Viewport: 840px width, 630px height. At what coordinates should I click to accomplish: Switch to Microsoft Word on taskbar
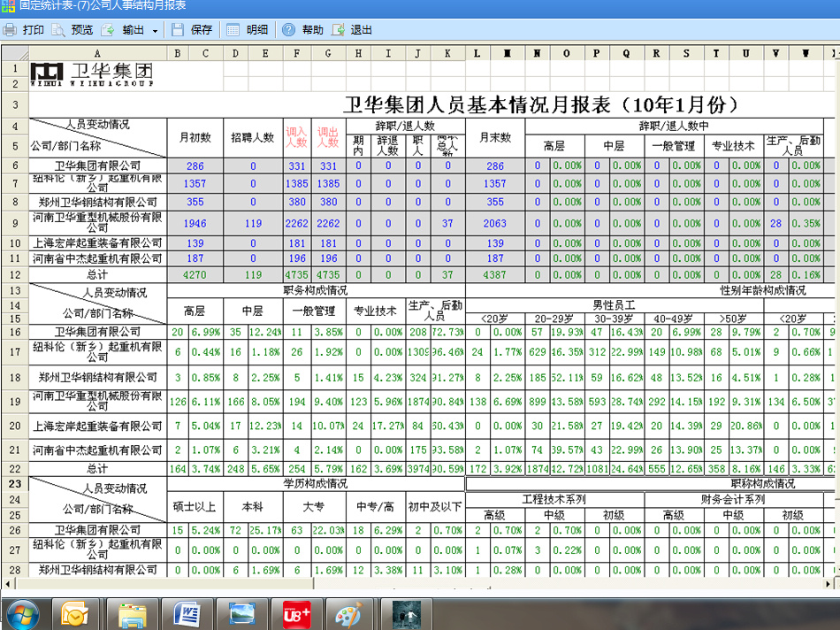187,614
